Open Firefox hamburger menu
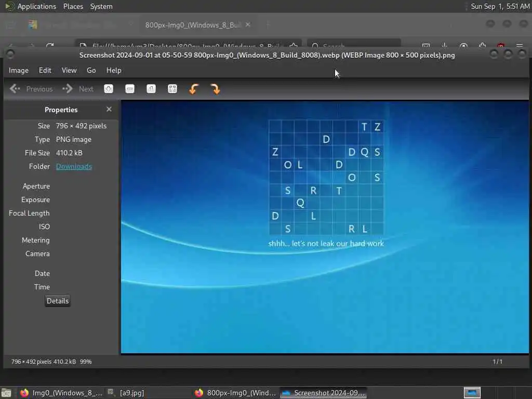Image resolution: width=532 pixels, height=399 pixels. pos(520,46)
